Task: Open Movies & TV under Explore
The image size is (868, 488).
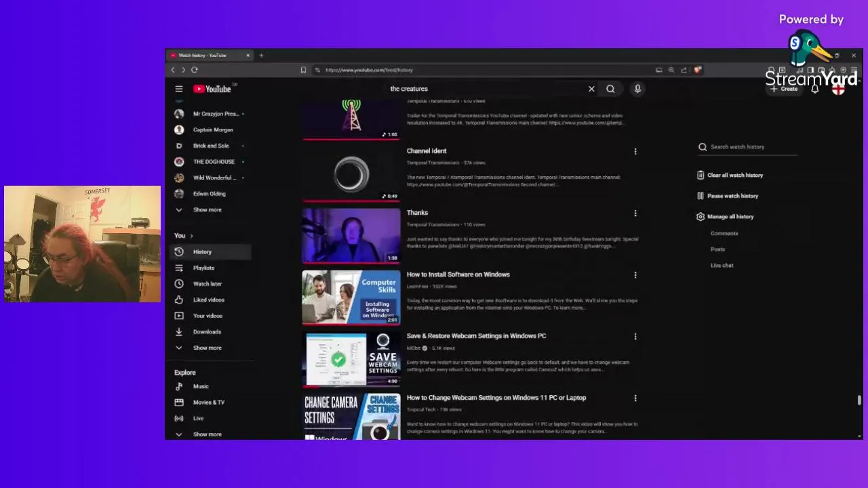Action: pos(210,403)
